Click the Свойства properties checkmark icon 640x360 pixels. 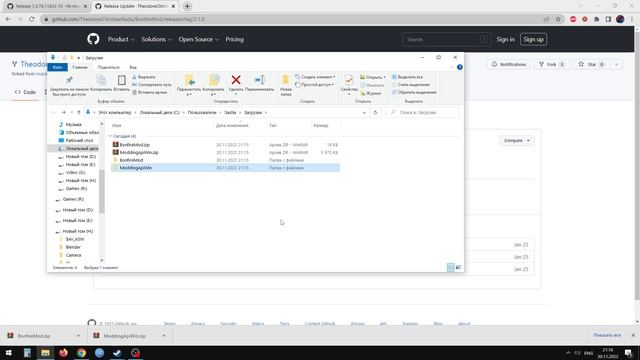[349, 80]
